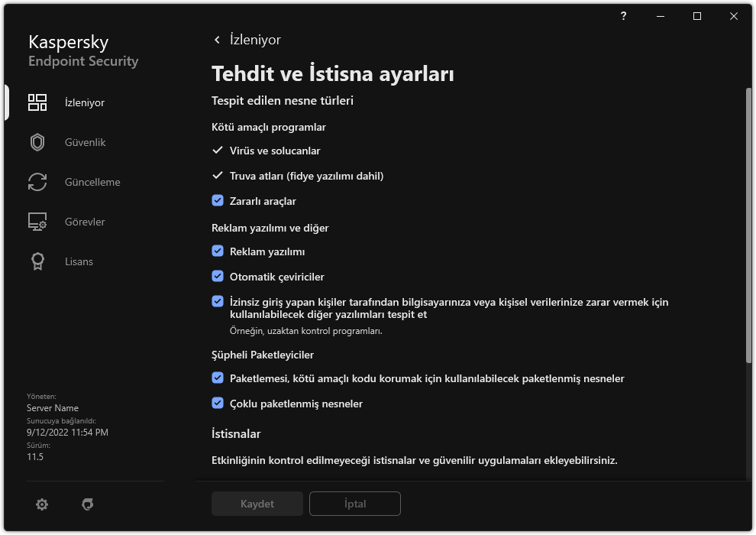Image resolution: width=756 pixels, height=535 pixels.
Task: Toggle the İzinsiz giriş other software checkbox
Action: point(218,302)
